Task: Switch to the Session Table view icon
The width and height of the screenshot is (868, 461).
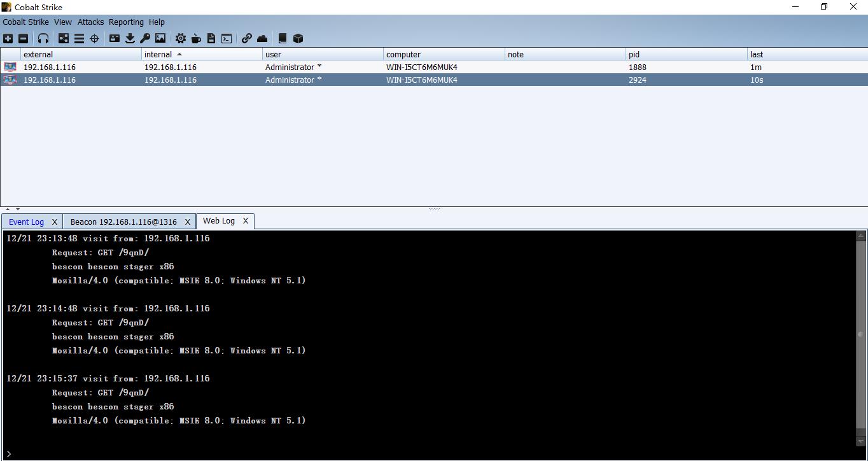Action: (79, 39)
